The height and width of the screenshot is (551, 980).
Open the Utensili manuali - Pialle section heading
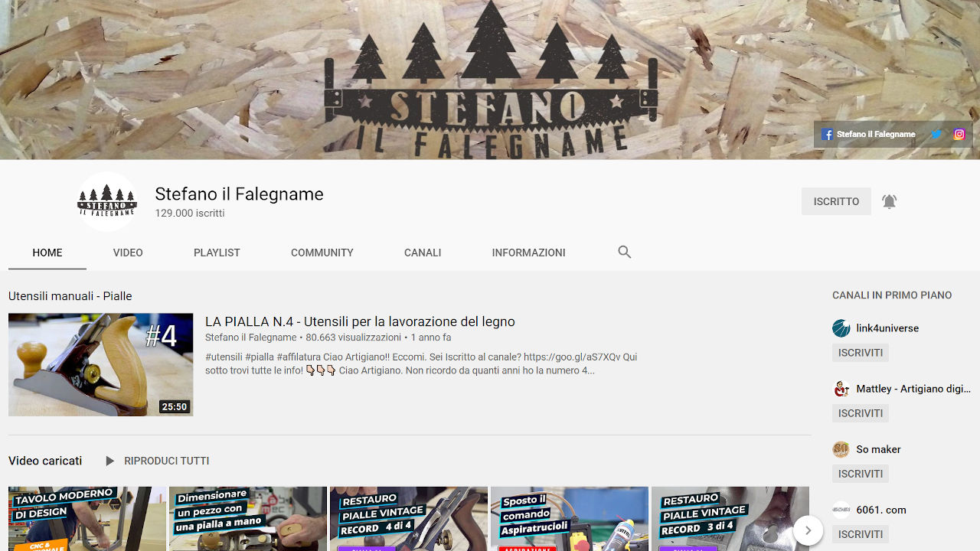click(x=70, y=296)
